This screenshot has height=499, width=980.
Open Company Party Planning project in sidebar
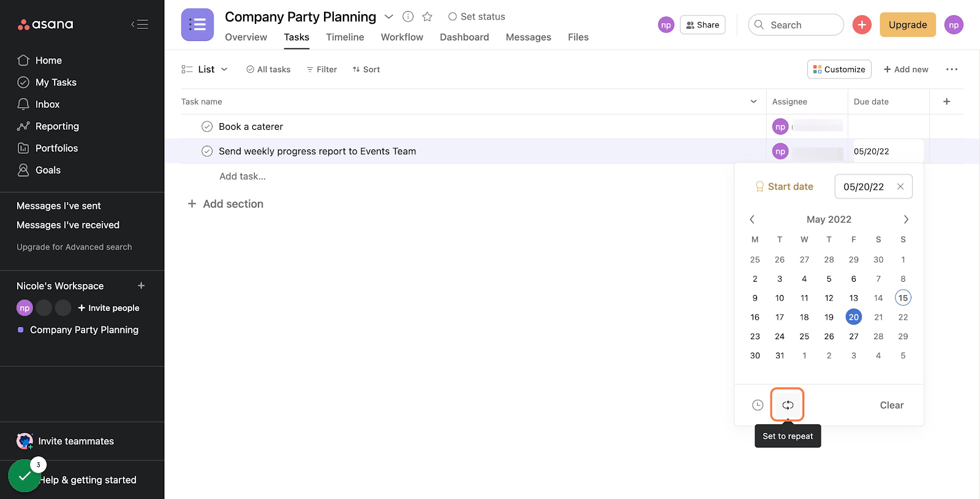(x=85, y=329)
